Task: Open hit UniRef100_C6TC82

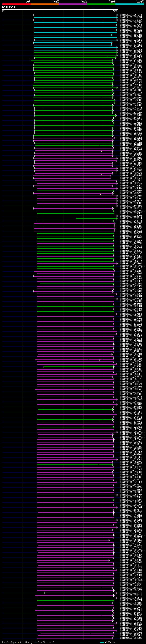Action: click(131, 15)
